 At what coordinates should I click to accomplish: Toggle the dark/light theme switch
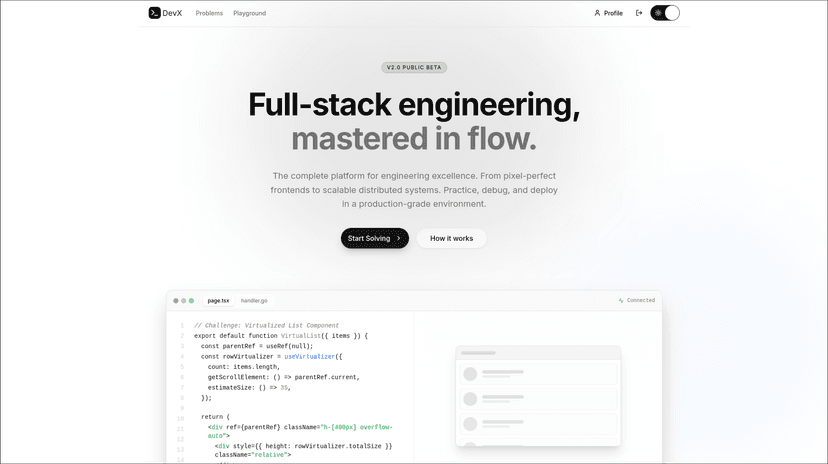click(664, 13)
